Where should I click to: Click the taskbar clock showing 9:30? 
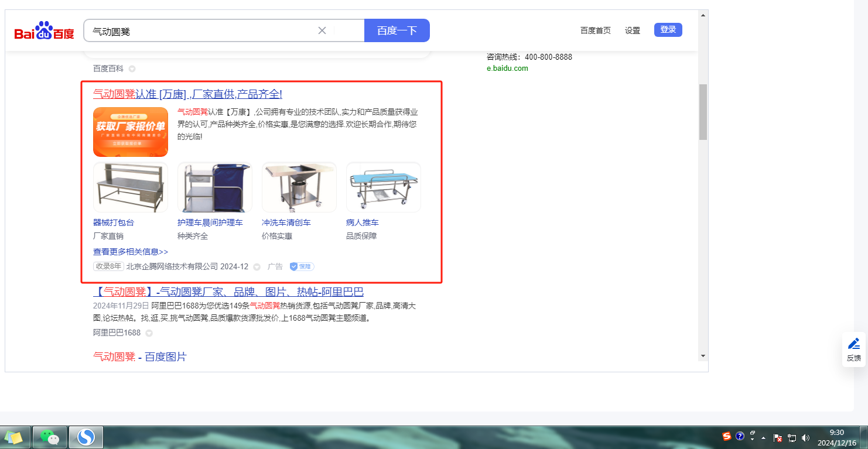click(x=837, y=437)
